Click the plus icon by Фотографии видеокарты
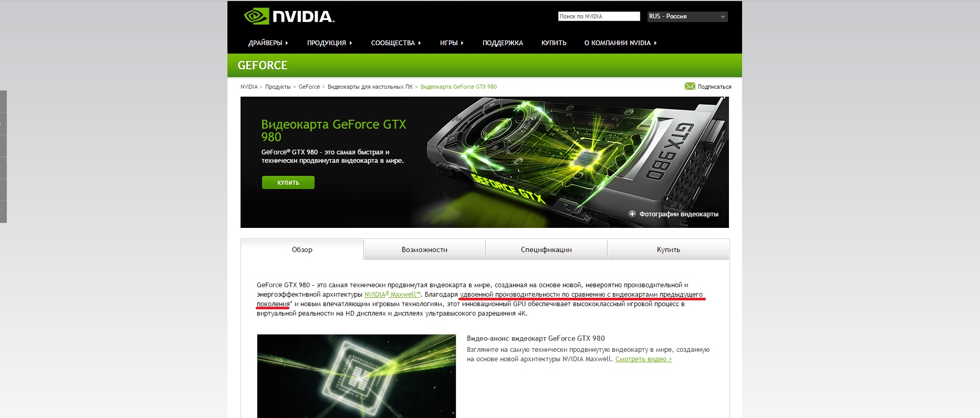980x418 pixels. pos(632,214)
